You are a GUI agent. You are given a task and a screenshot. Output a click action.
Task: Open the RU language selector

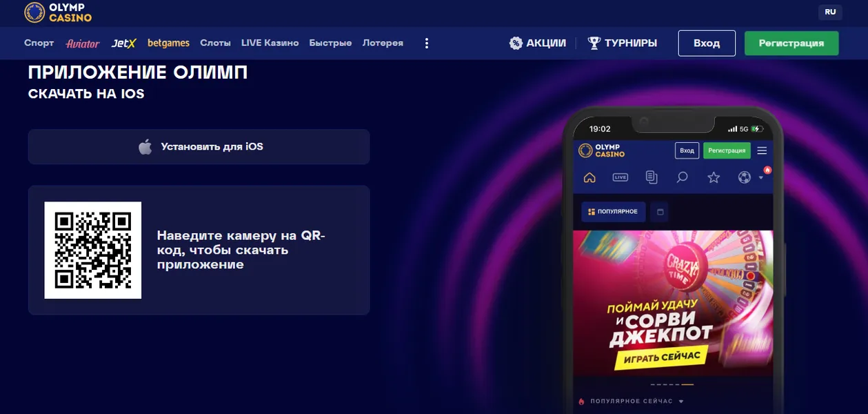click(x=830, y=12)
